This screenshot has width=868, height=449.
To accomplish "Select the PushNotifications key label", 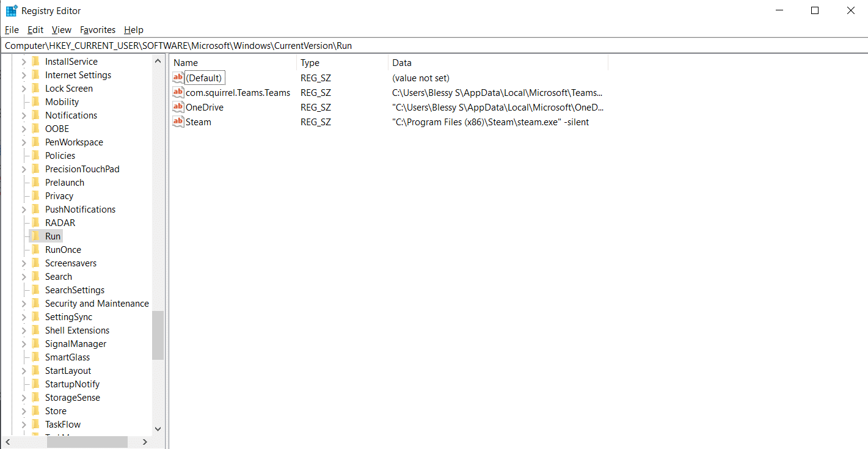I will pos(80,210).
